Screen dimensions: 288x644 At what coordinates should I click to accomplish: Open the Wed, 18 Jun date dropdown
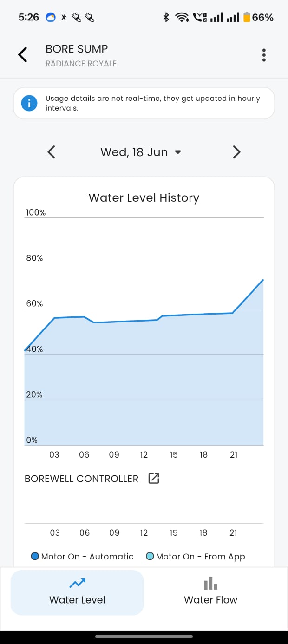click(140, 152)
